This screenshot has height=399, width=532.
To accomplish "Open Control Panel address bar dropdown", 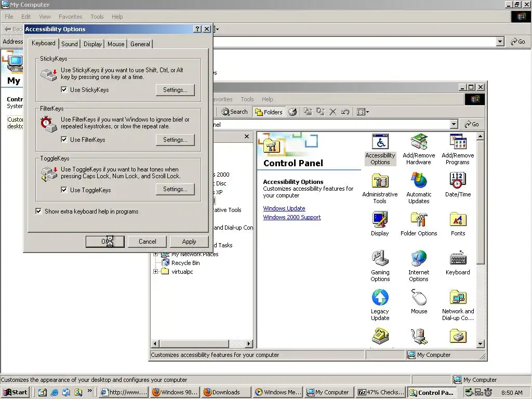I will (454, 124).
